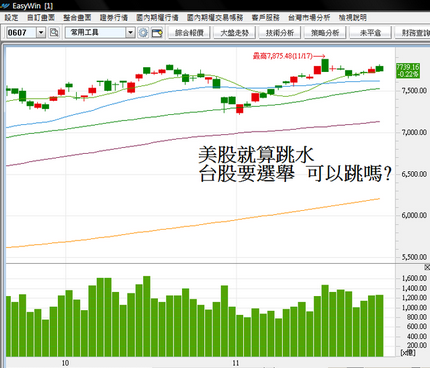Click the search page icon beside 0607
The image size is (430, 368).
click(54, 33)
